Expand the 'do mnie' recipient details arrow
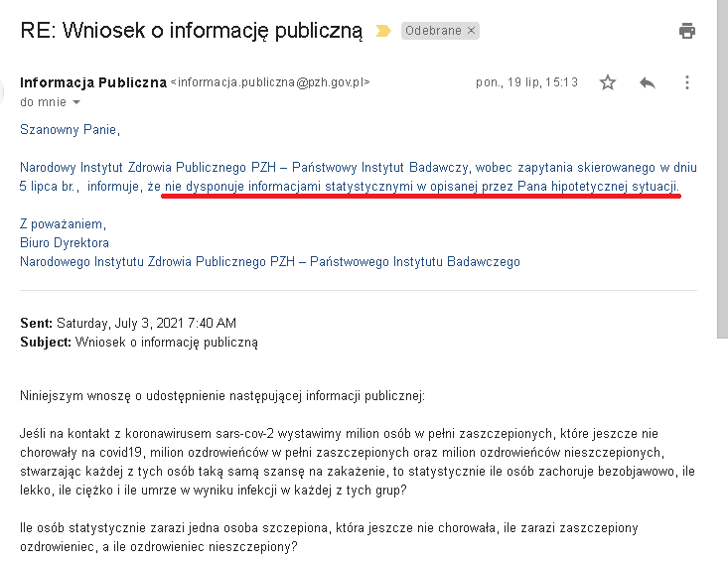 coord(76,102)
